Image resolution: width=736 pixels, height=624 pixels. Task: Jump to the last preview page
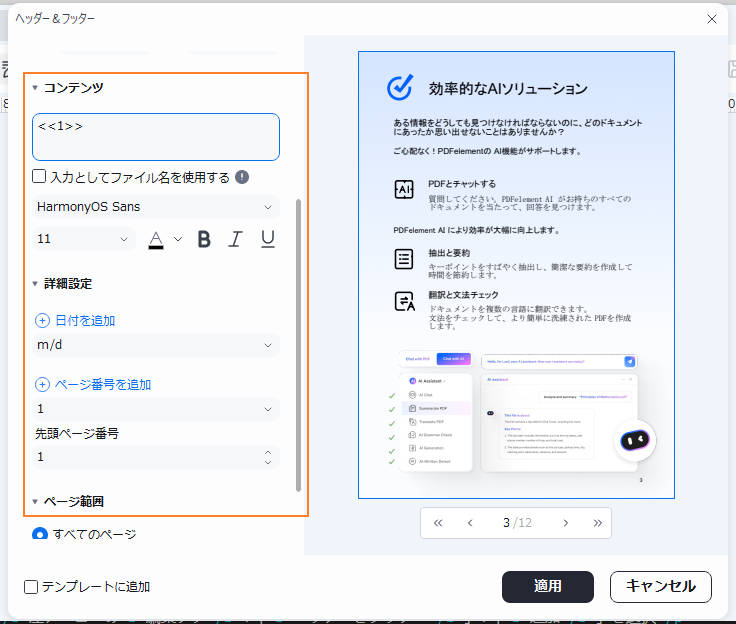(598, 523)
